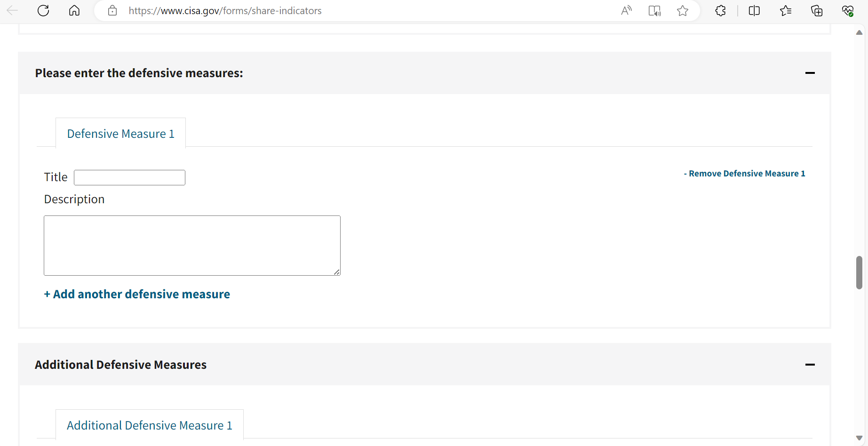
Task: View site information lock icon
Action: coord(112,11)
